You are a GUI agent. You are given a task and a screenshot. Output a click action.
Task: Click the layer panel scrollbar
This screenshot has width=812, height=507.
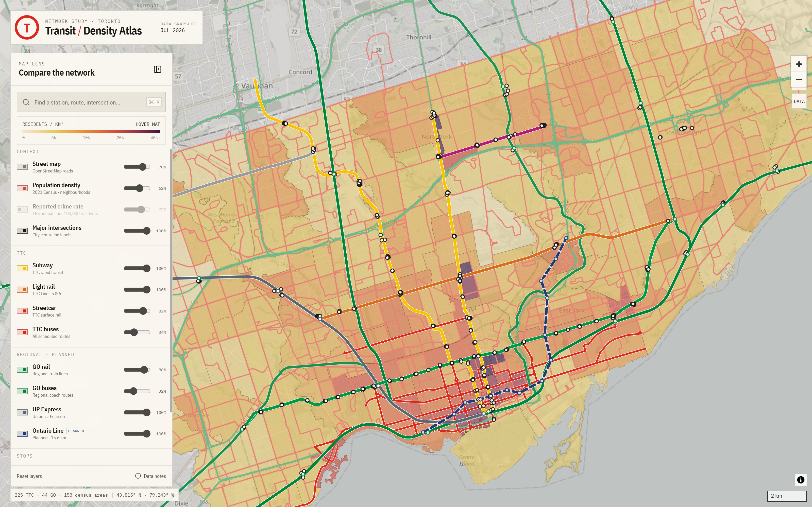[171, 280]
